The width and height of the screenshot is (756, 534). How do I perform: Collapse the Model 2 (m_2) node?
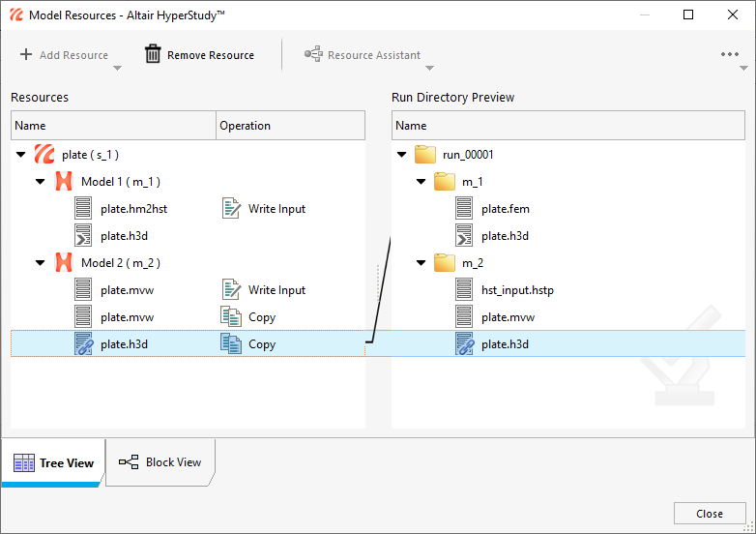[x=41, y=263]
